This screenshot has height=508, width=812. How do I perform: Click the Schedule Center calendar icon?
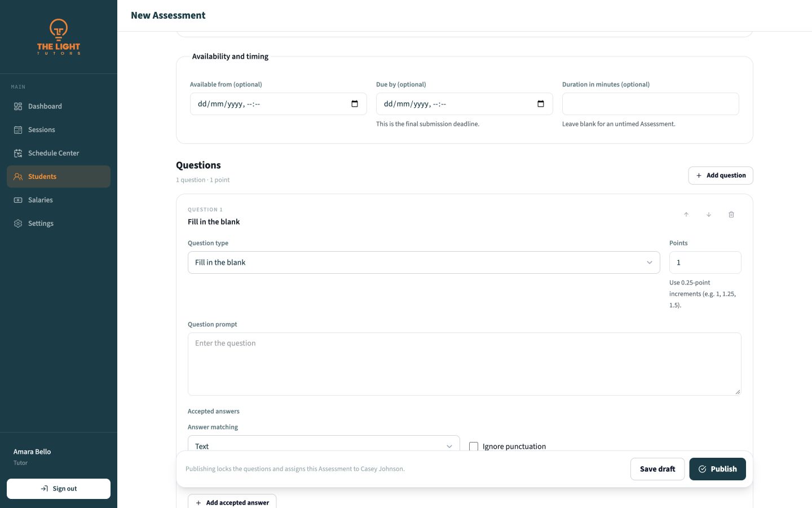point(18,153)
